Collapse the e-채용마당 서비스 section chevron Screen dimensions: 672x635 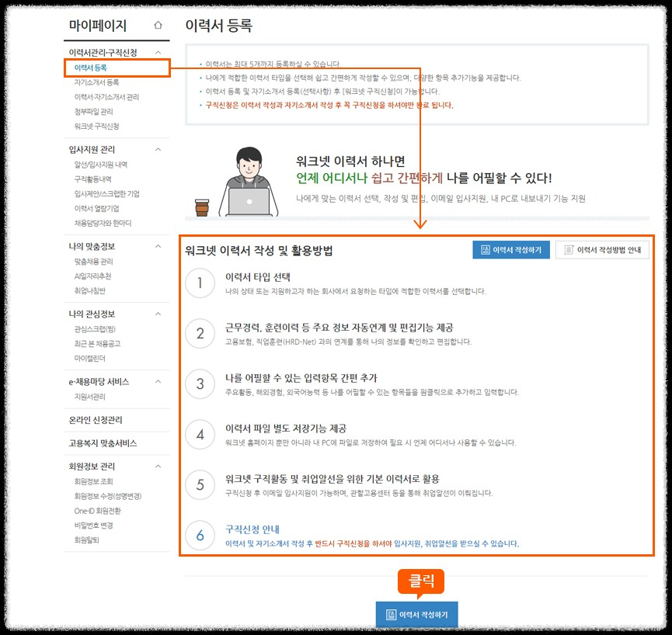click(158, 381)
